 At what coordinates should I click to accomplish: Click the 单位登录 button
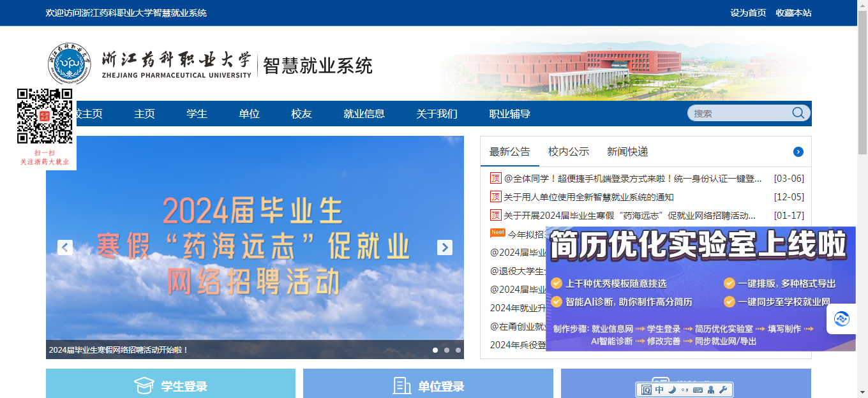point(428,383)
